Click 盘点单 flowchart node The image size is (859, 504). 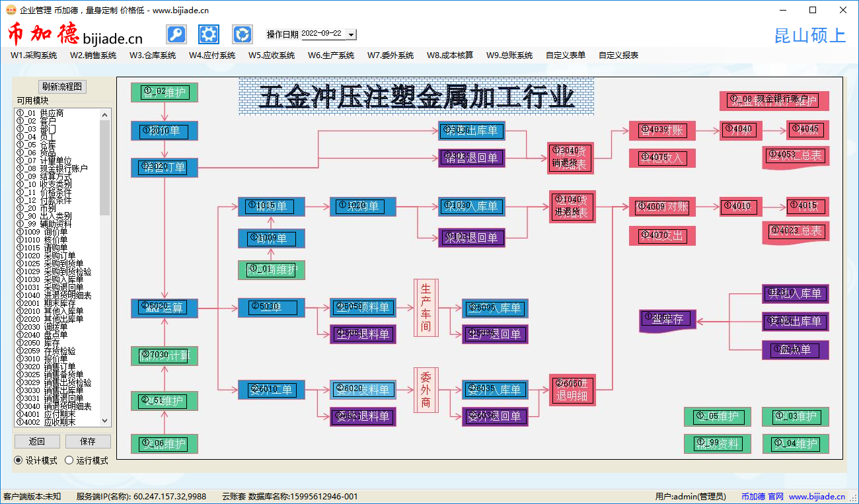click(795, 350)
